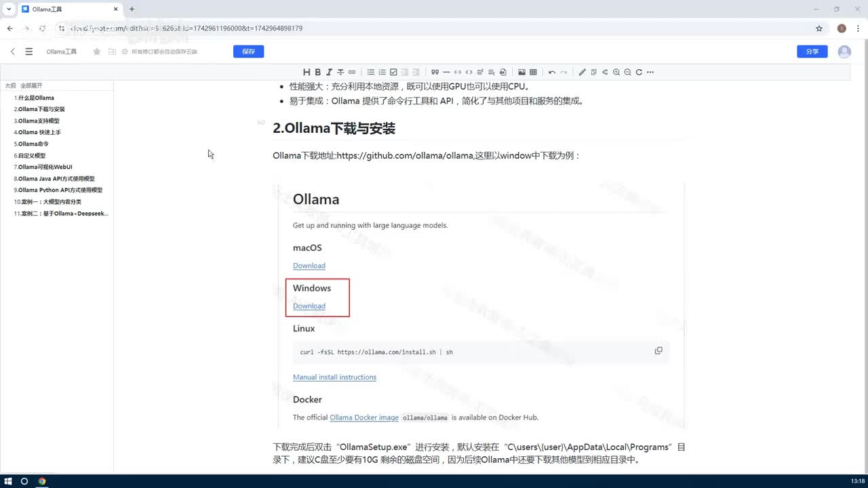
Task: Select the pencil edit-mode icon
Action: [582, 72]
